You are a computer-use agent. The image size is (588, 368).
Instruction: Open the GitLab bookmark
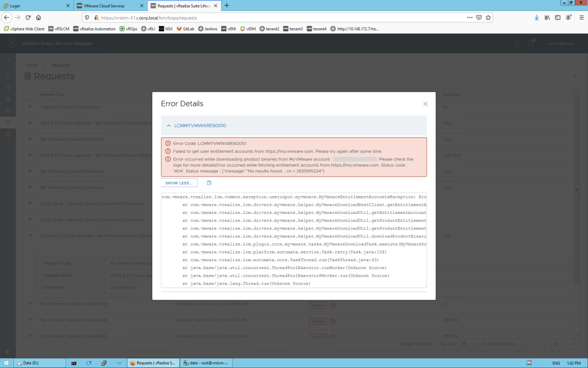pyautogui.click(x=185, y=28)
